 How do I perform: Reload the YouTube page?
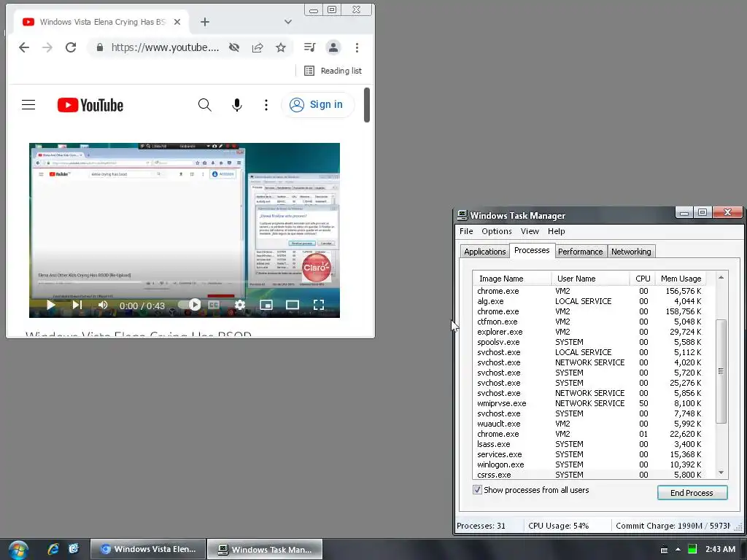pyautogui.click(x=71, y=47)
